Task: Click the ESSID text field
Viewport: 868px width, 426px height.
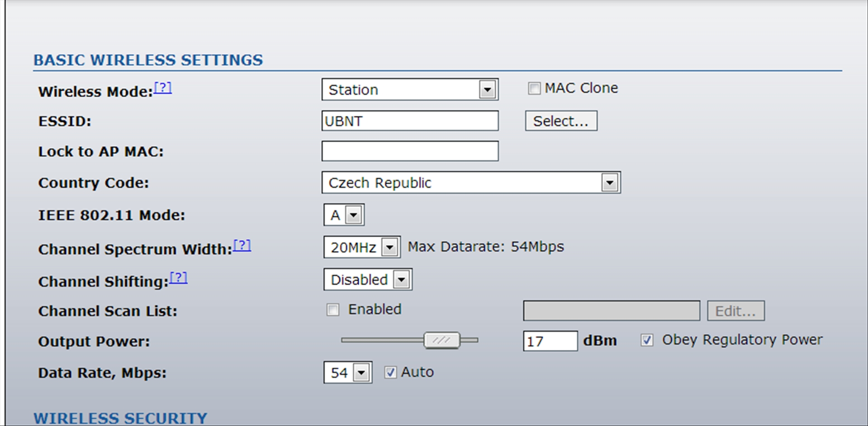Action: [410, 121]
